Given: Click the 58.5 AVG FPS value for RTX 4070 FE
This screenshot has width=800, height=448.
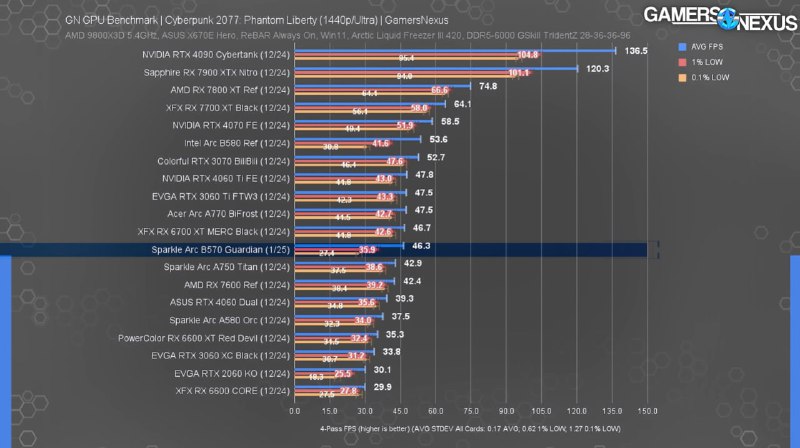Looking at the screenshot, I should point(450,121).
